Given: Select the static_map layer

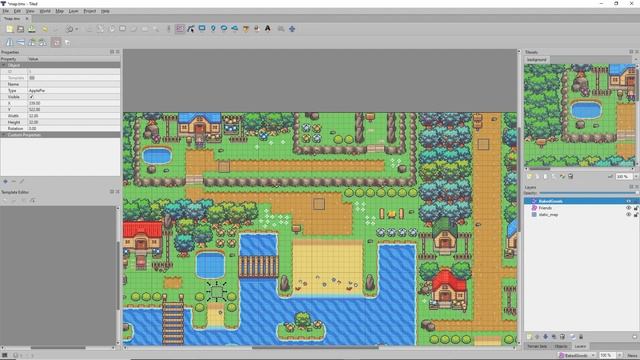Looking at the screenshot, I should pos(582,214).
